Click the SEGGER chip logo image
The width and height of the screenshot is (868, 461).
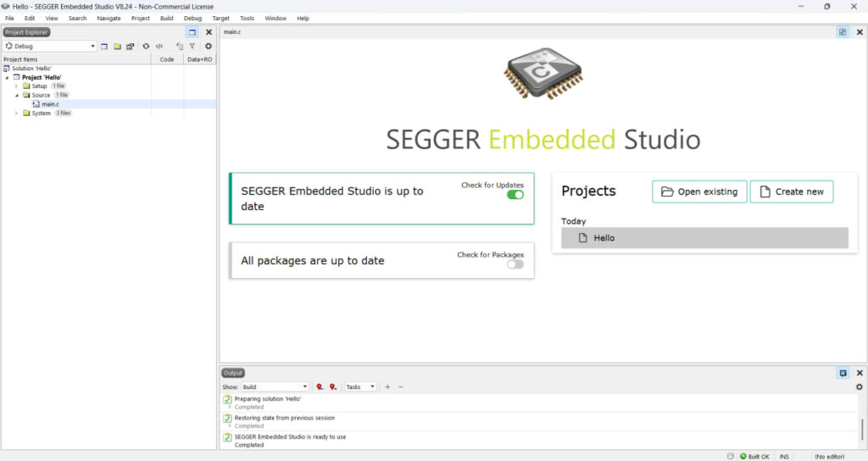pos(543,73)
